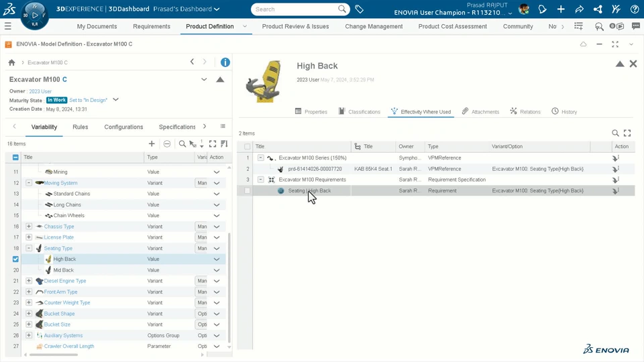Click the remove minus circle icon
This screenshot has height=362, width=644.
pyautogui.click(x=167, y=143)
